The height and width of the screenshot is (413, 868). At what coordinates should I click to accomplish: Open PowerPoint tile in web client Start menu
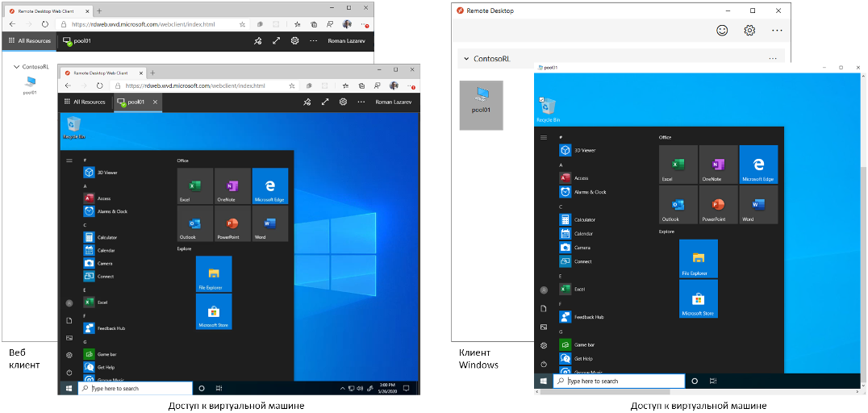[x=232, y=223]
